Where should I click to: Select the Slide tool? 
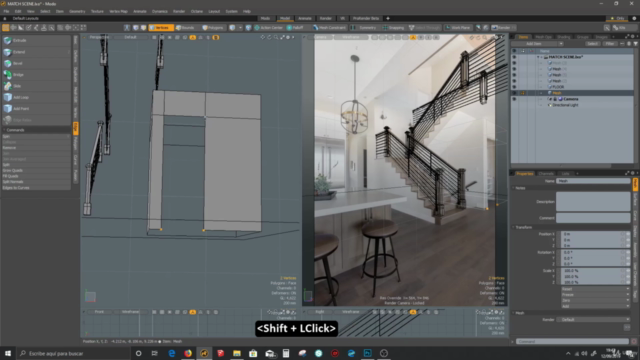[x=36, y=86]
